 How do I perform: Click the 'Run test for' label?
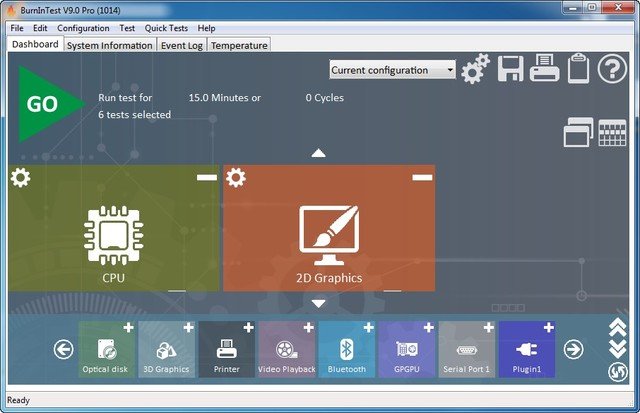click(125, 98)
